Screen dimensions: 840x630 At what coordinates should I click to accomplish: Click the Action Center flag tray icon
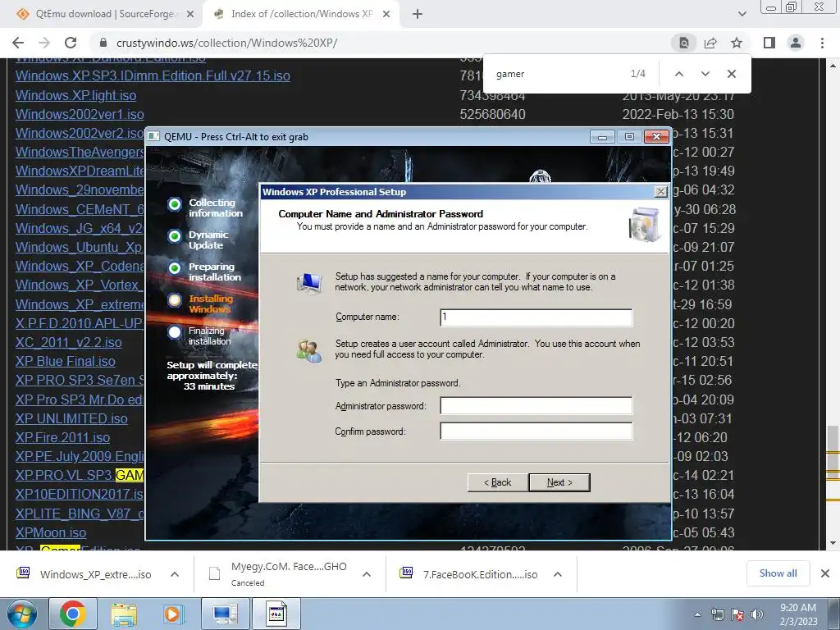(737, 614)
